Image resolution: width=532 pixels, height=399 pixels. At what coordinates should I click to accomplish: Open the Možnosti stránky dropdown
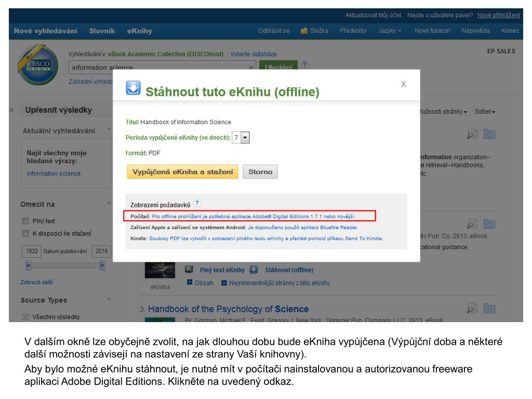coord(444,112)
